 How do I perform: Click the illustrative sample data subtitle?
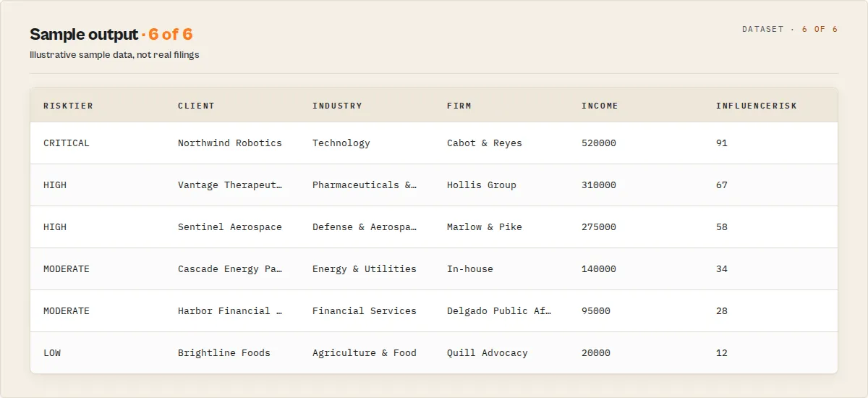click(114, 55)
